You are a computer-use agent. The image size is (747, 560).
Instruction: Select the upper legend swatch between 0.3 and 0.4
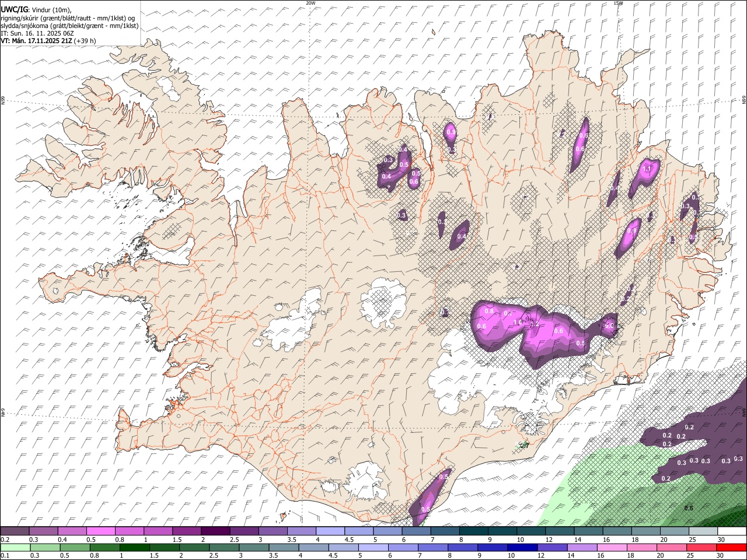tap(43, 531)
